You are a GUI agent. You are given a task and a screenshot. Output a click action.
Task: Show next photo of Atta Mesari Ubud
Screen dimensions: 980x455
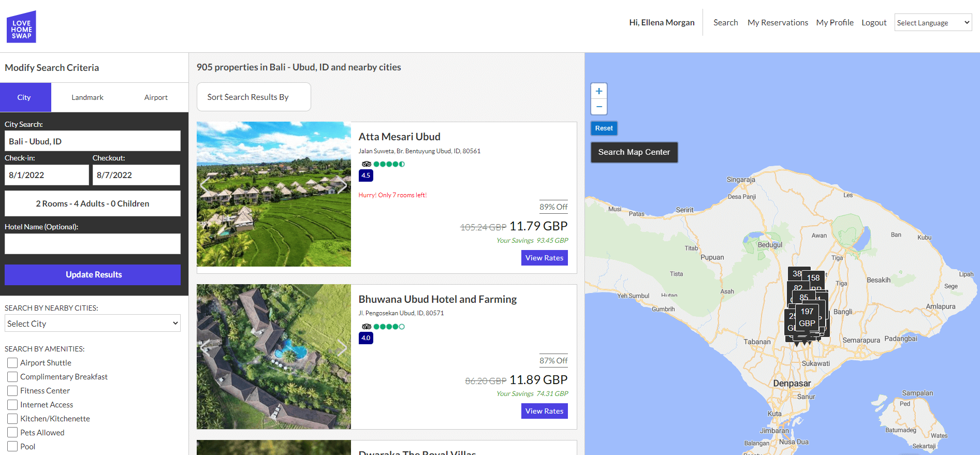click(342, 185)
